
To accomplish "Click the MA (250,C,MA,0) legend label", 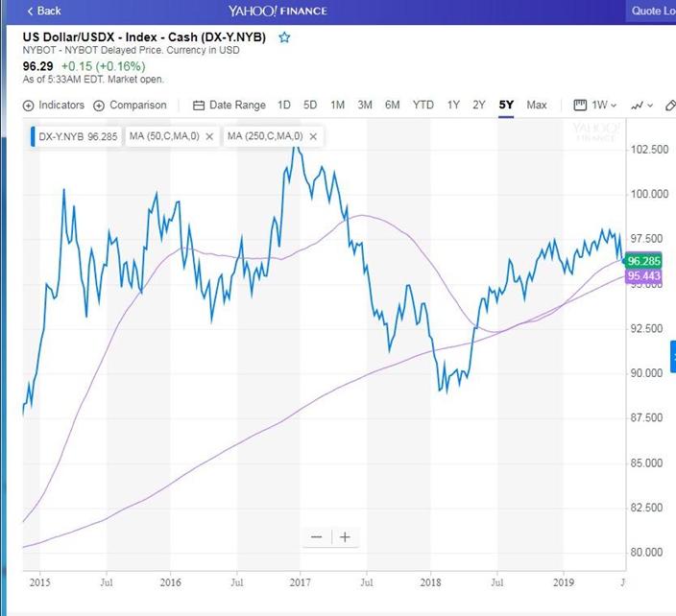I will (265, 136).
